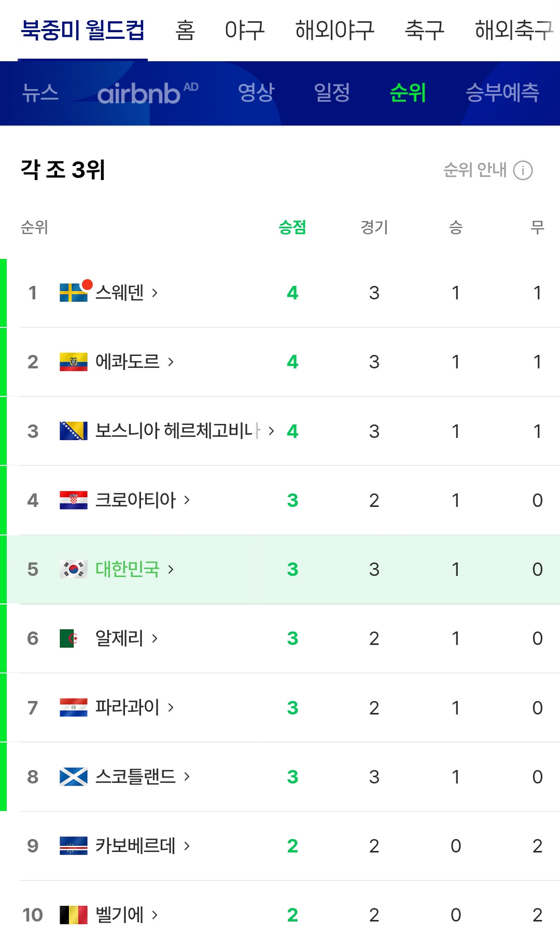Screen dimensions: 560x949
Task: Switch to the 일정 tab
Action: 332,93
